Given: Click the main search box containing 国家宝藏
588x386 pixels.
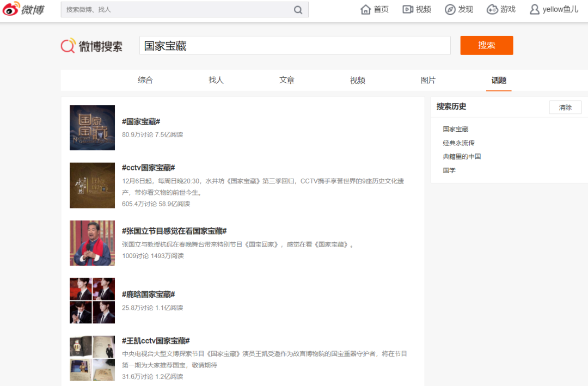Looking at the screenshot, I should pos(295,45).
